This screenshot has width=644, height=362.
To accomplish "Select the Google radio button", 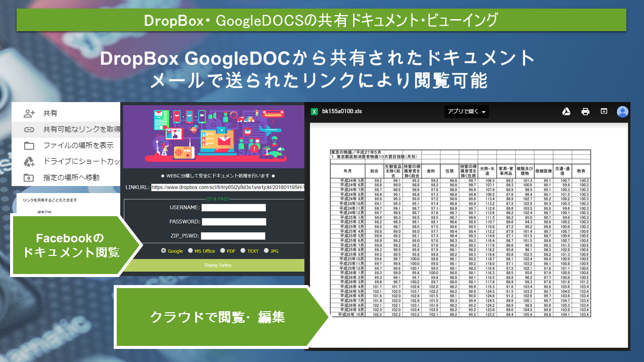I will pyautogui.click(x=164, y=251).
